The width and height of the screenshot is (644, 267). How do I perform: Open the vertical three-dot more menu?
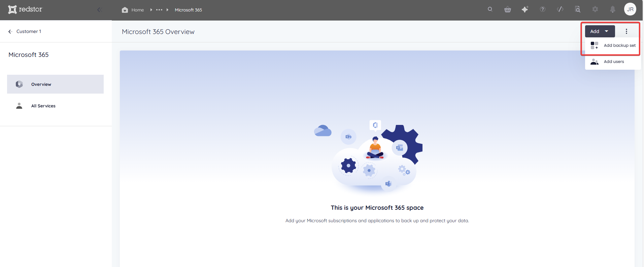tap(626, 31)
